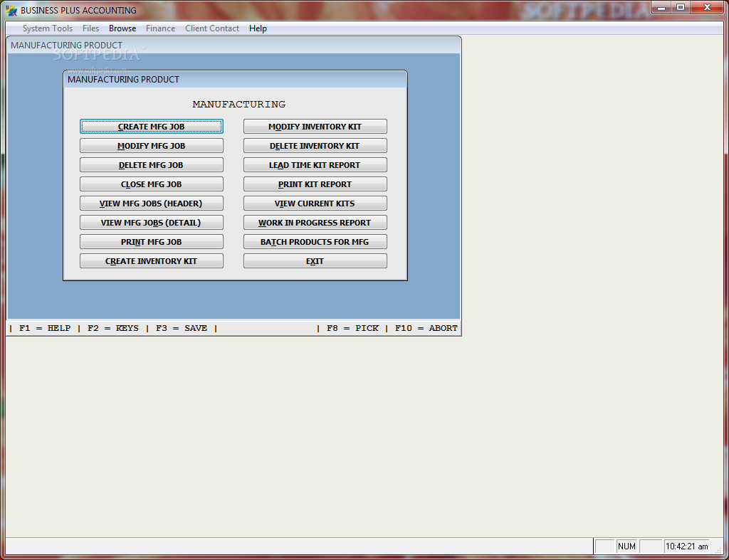Viewport: 729px width, 560px height.
Task: Run the LEAD TIME KIT REPORT
Action: click(x=315, y=165)
